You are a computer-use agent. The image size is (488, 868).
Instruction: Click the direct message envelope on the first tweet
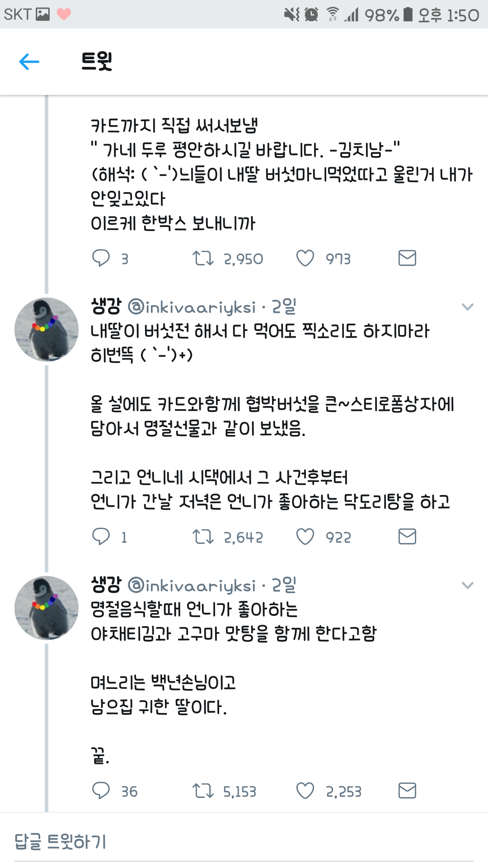408,258
